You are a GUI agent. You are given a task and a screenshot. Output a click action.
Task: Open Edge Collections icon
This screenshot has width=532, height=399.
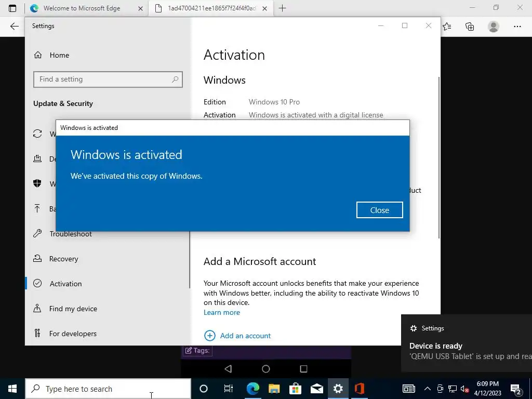tap(470, 26)
